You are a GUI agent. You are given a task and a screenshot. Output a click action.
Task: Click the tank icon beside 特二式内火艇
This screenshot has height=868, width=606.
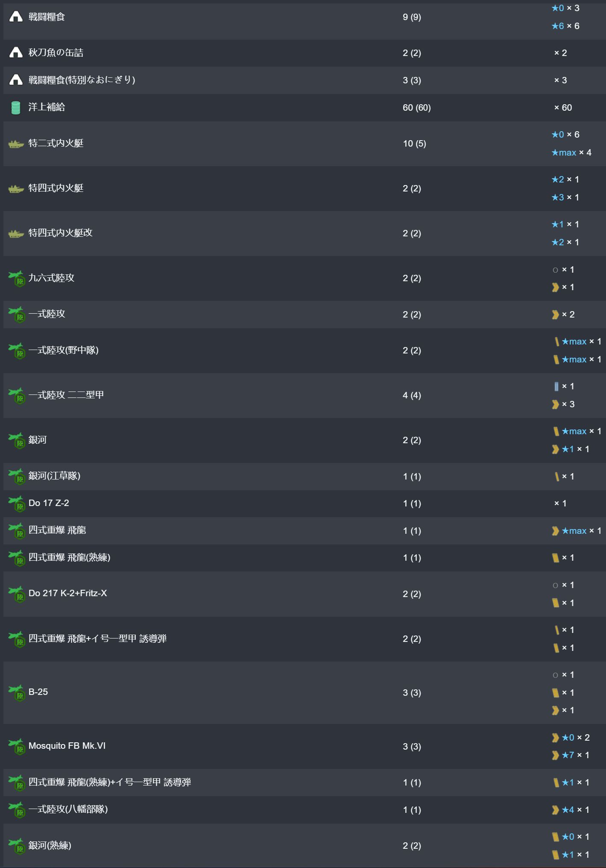[16, 144]
